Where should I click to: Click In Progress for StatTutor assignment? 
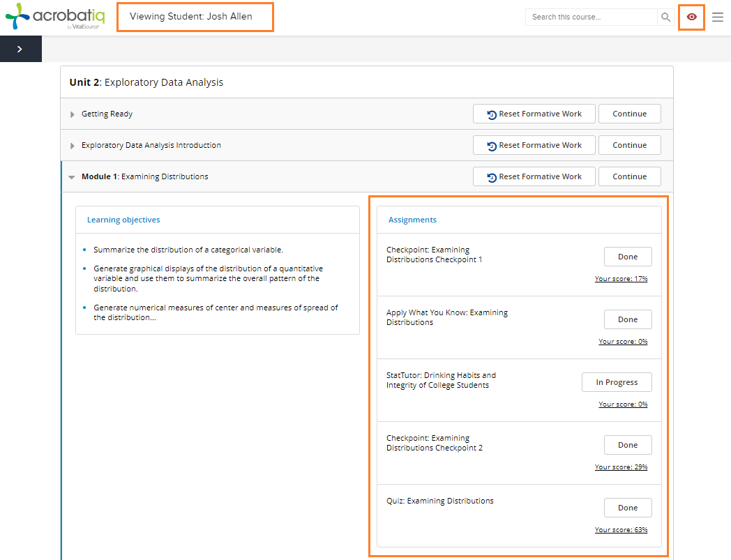[617, 382]
